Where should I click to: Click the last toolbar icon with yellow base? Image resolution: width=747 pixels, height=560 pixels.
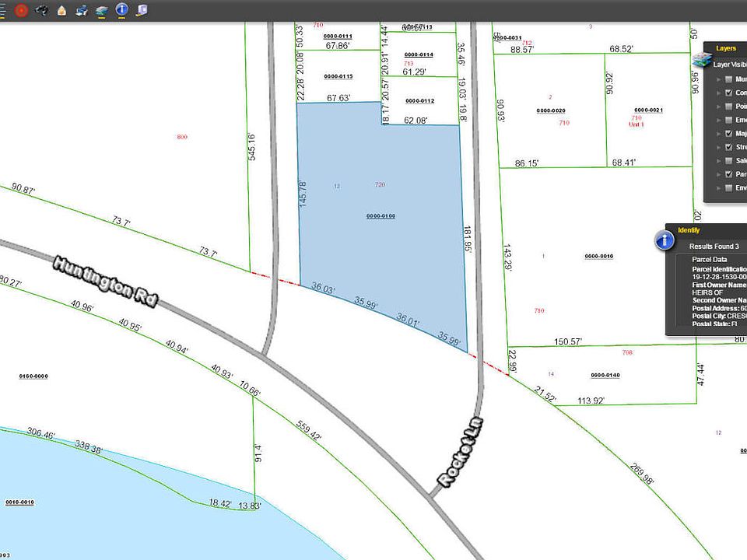(x=142, y=10)
